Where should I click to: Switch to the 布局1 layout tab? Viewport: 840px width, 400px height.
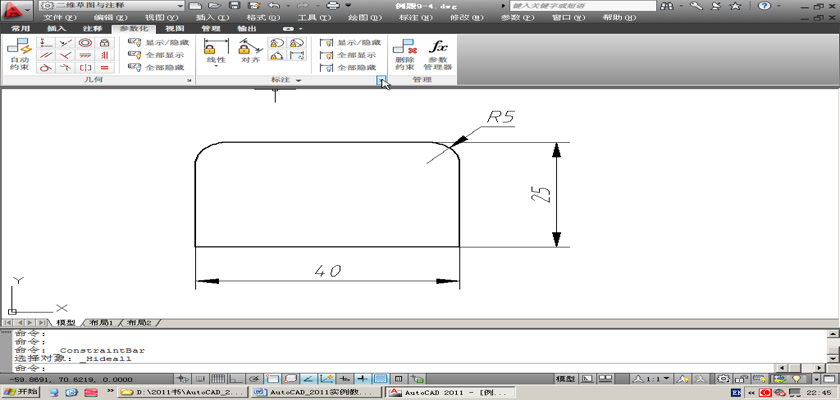101,323
